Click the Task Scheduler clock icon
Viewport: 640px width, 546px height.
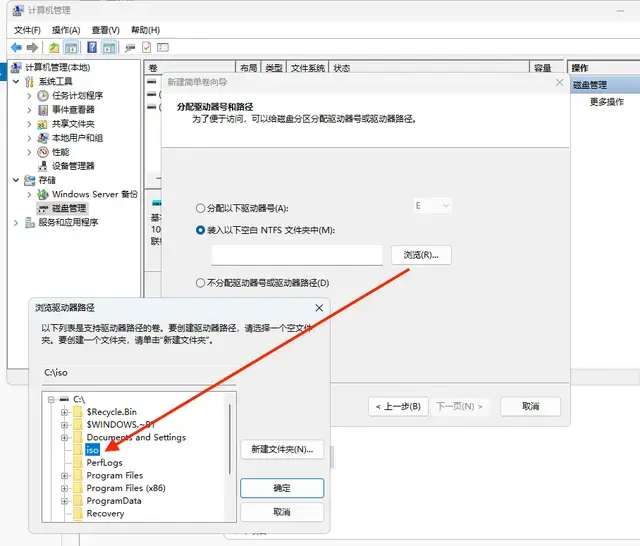pos(43,96)
